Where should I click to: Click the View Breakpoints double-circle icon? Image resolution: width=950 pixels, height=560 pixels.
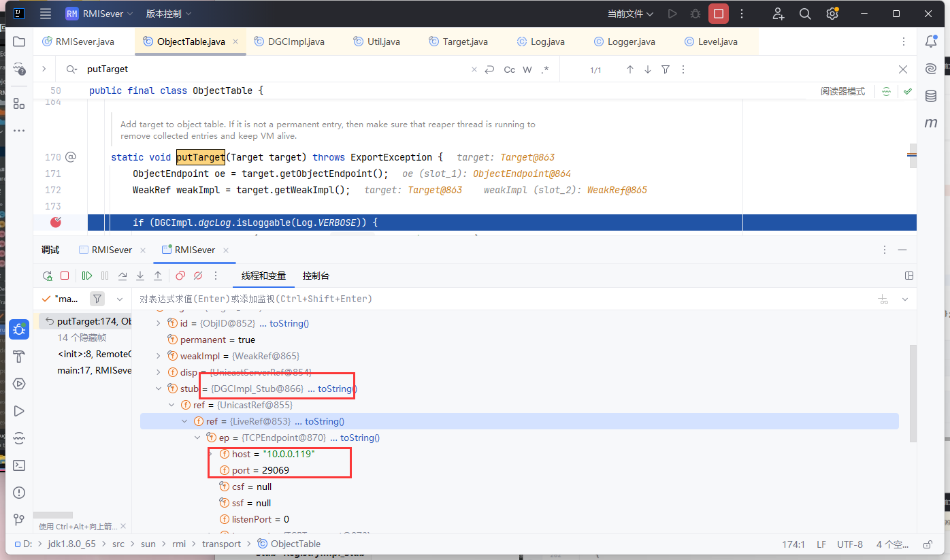pos(180,276)
